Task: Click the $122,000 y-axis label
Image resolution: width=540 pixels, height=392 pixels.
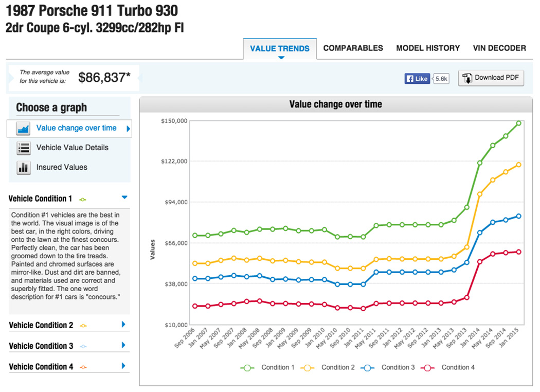Action: [174, 161]
